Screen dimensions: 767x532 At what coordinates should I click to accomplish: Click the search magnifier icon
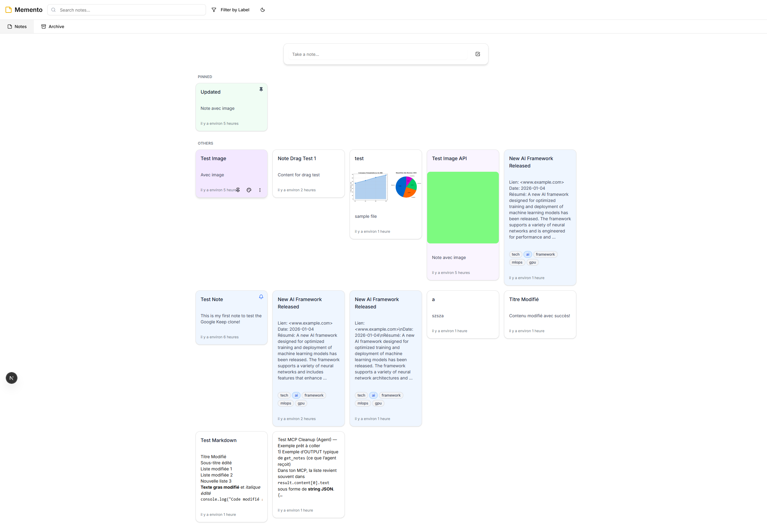[53, 10]
